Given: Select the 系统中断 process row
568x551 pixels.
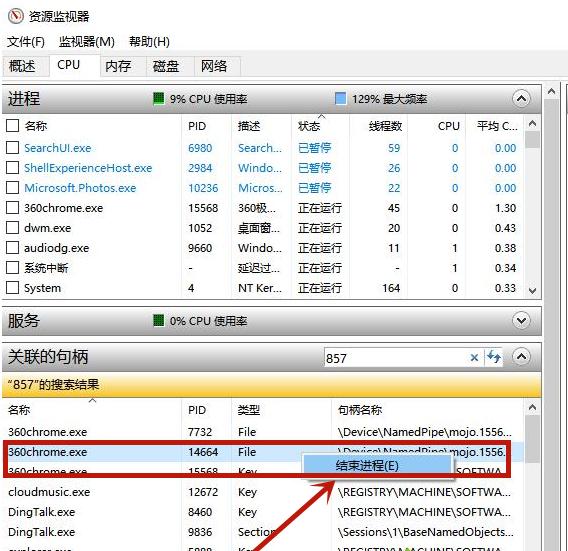Looking at the screenshot, I should point(263,268).
